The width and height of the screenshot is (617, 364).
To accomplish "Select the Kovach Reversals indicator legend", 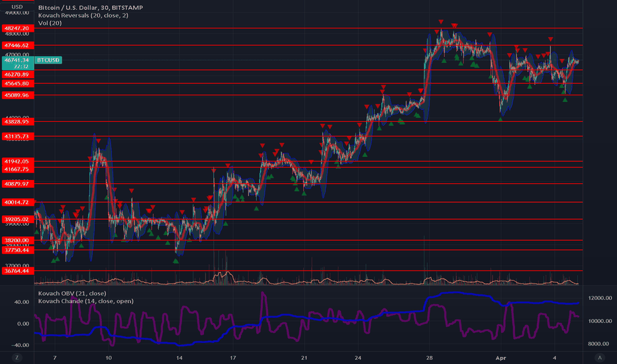I will tap(83, 15).
